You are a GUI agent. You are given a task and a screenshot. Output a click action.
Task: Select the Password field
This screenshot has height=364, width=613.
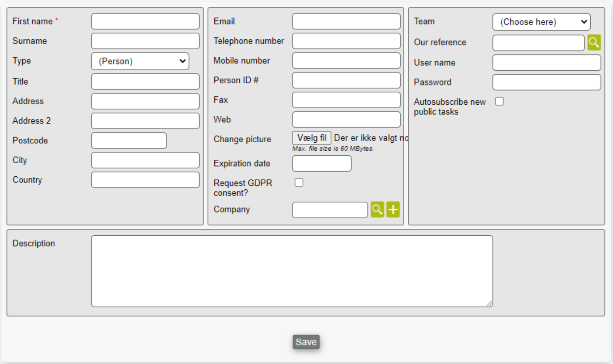(547, 82)
